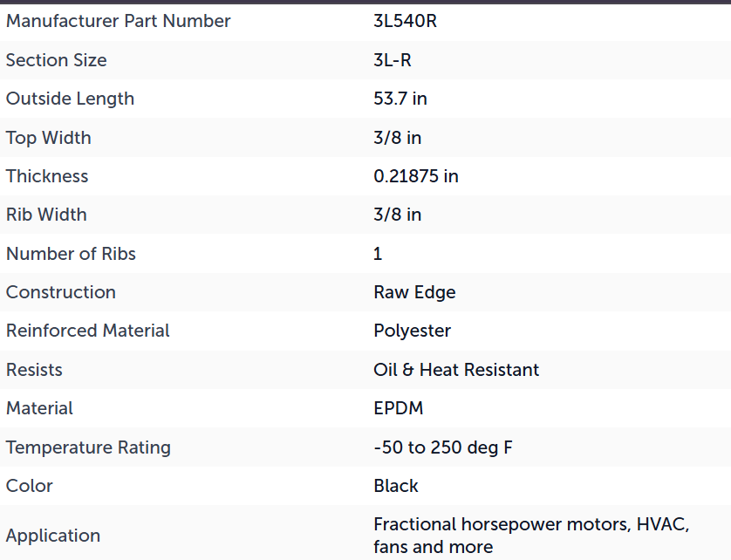The height and width of the screenshot is (560, 731).
Task: Select the Thickness value 0.21875 in
Action: pyautogui.click(x=416, y=176)
